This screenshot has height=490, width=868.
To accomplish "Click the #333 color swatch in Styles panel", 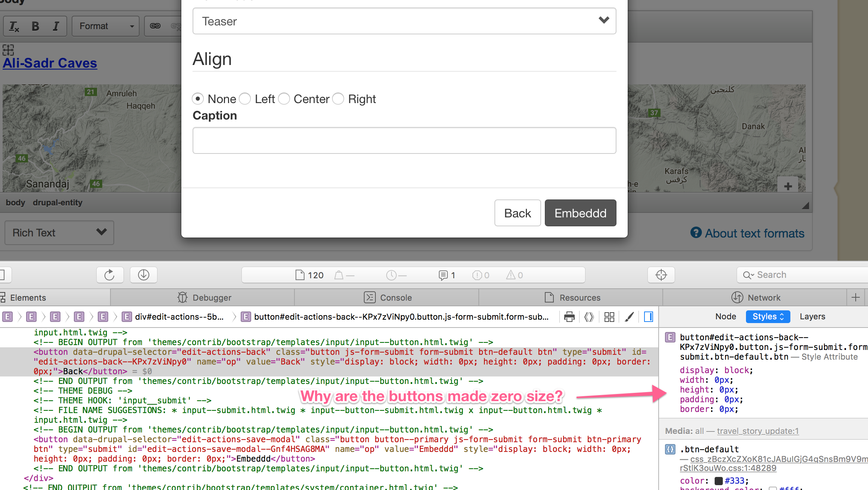I will 718,481.
